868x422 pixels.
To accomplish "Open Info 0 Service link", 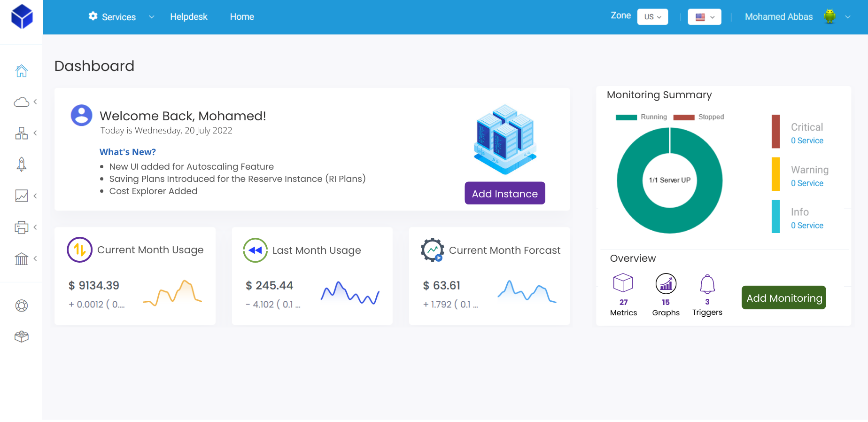I will click(807, 226).
